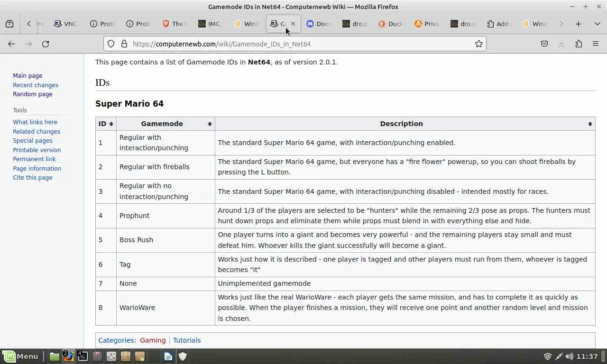Screen dimensions: 607x364
Task: Open the shield app in taskbar
Action: pyautogui.click(x=183, y=356)
